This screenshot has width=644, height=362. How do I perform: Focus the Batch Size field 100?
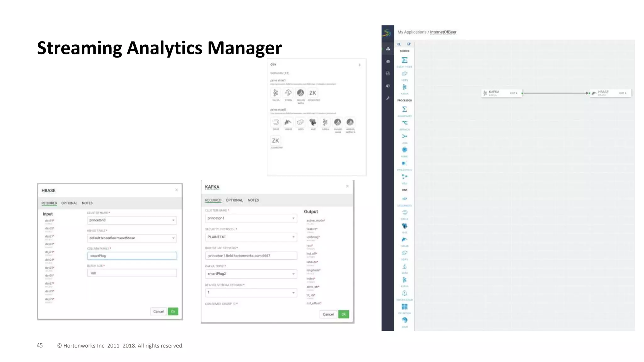tap(132, 273)
